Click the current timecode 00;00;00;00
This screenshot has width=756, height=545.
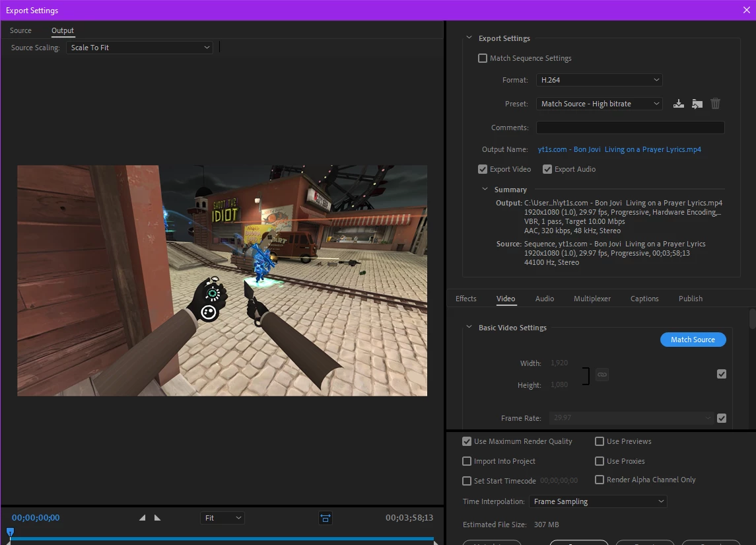coord(36,518)
